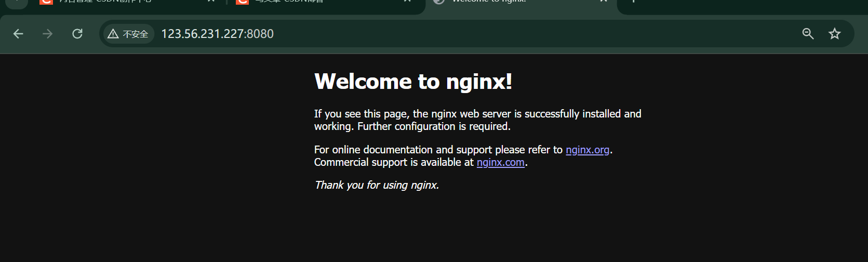
Task: Open the nginx.org documentation link
Action: (x=587, y=150)
